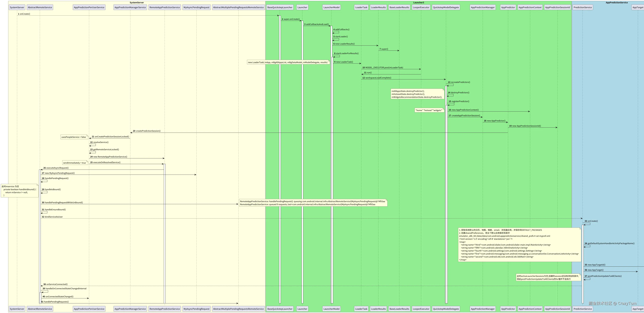Viewport: 644px width, 313px height.
Task: Select the home hotseat widgets note
Action: coord(429,110)
